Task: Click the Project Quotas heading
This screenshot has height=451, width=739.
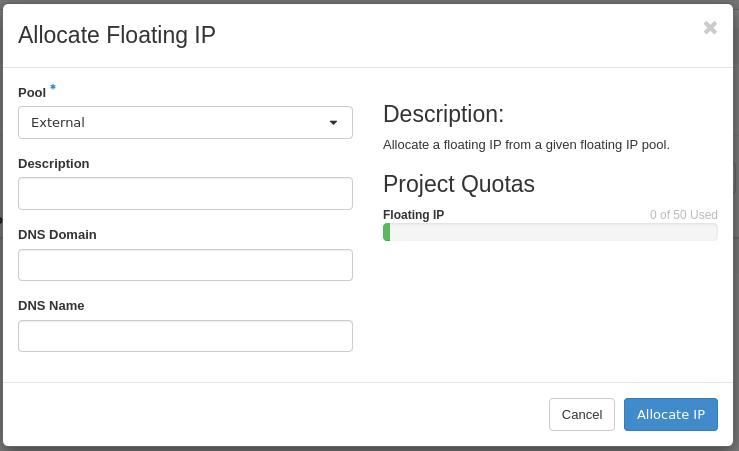Action: pos(459,184)
